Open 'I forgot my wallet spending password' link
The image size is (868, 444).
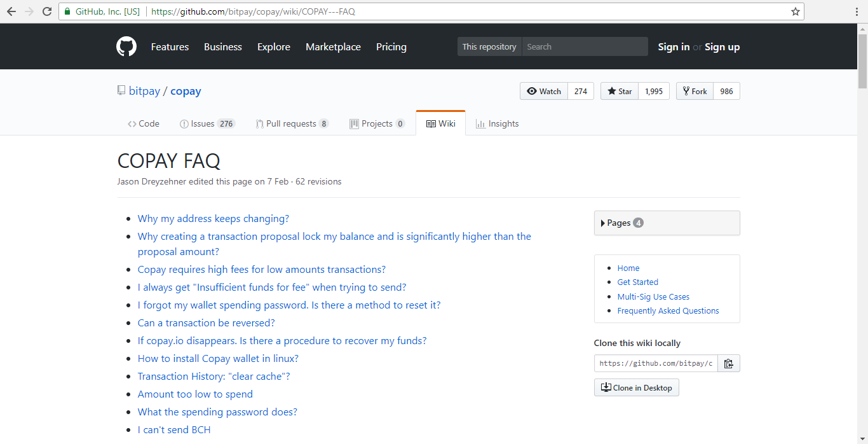pos(289,305)
